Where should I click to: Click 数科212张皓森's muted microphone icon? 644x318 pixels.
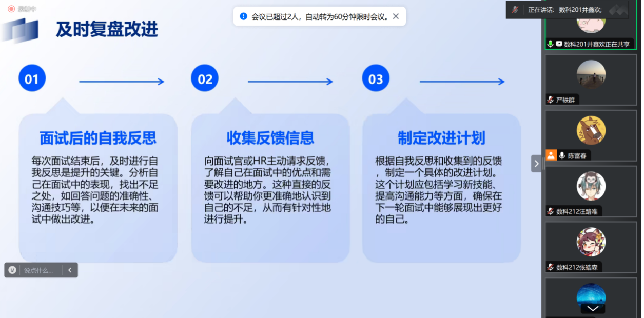click(551, 267)
